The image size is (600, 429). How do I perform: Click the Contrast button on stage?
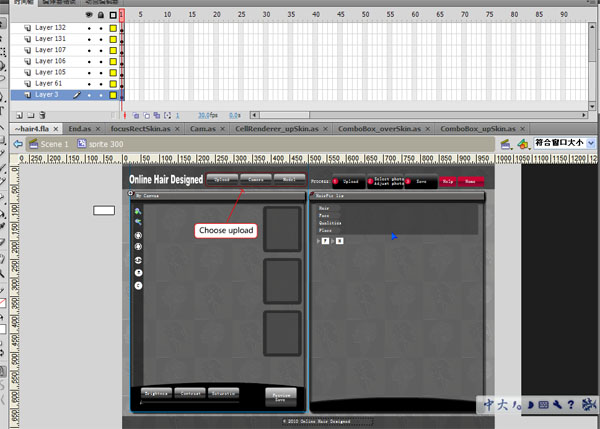190,393
